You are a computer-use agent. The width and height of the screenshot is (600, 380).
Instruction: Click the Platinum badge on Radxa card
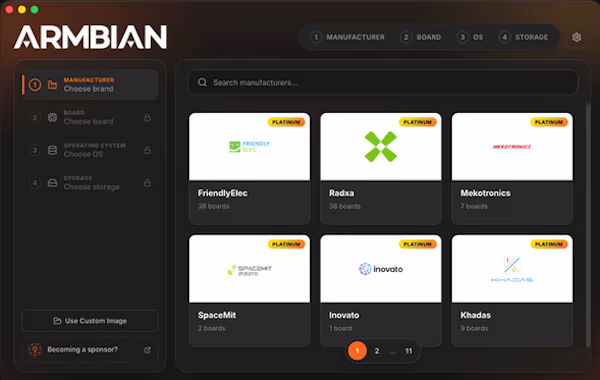(417, 122)
